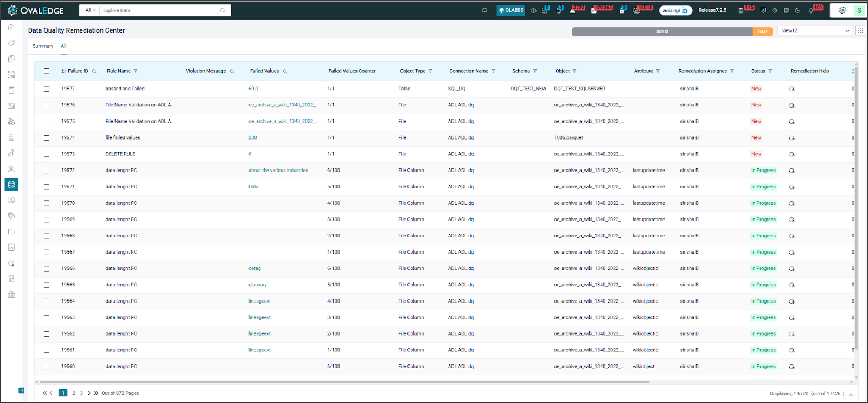Open the Home icon in the sidebar
This screenshot has width=868, height=403.
click(x=11, y=27)
